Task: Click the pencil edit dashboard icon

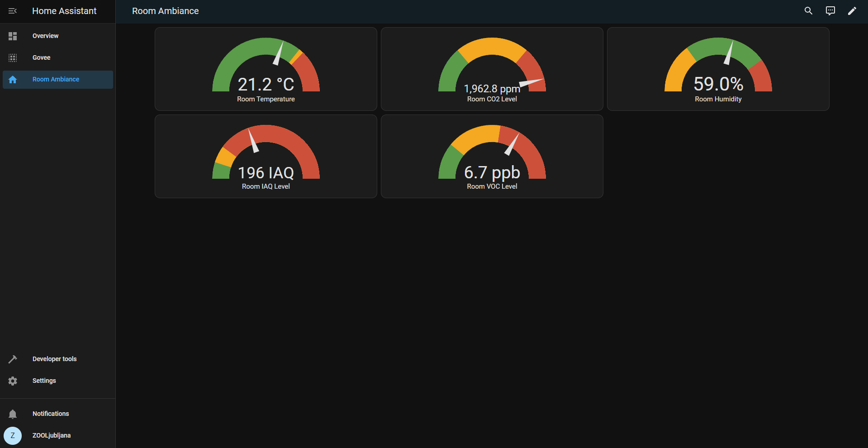Action: point(852,11)
